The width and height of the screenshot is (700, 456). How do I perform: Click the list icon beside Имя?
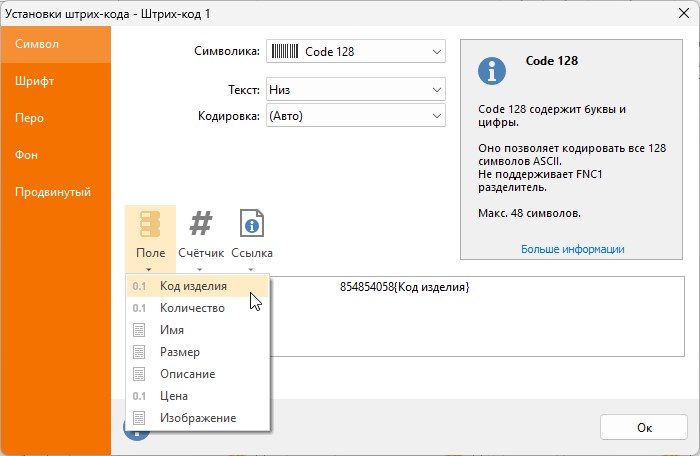[139, 330]
